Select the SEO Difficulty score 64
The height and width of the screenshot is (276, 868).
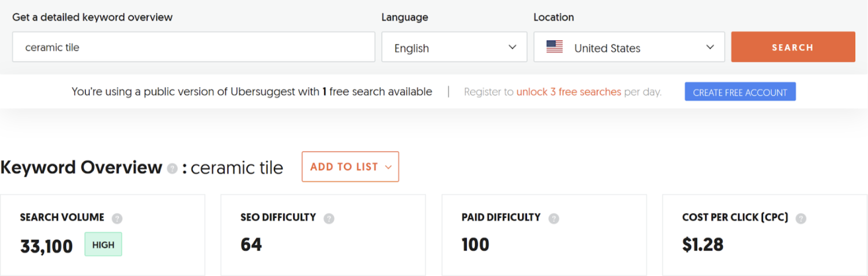251,245
